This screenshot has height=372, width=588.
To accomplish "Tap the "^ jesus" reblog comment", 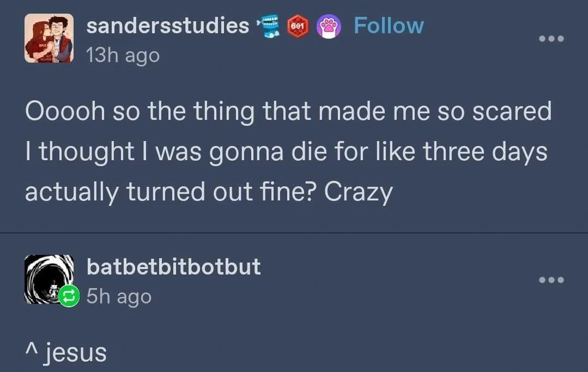I will [66, 352].
